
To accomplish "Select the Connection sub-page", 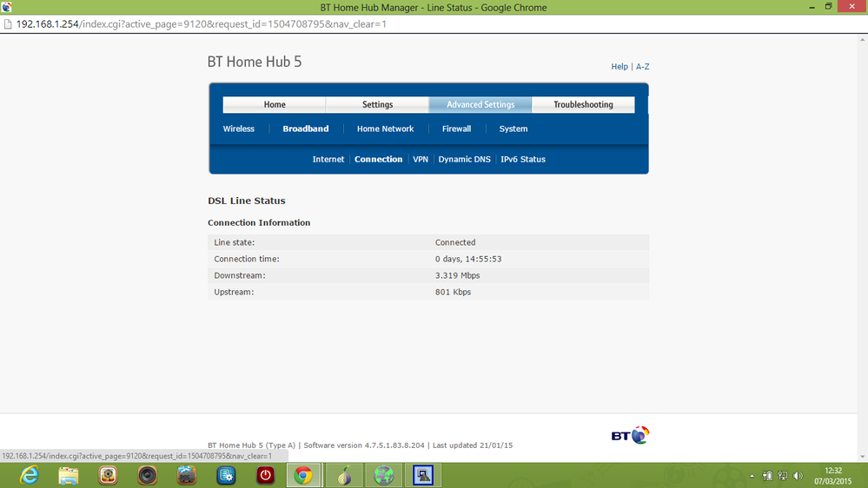I will 379,160.
